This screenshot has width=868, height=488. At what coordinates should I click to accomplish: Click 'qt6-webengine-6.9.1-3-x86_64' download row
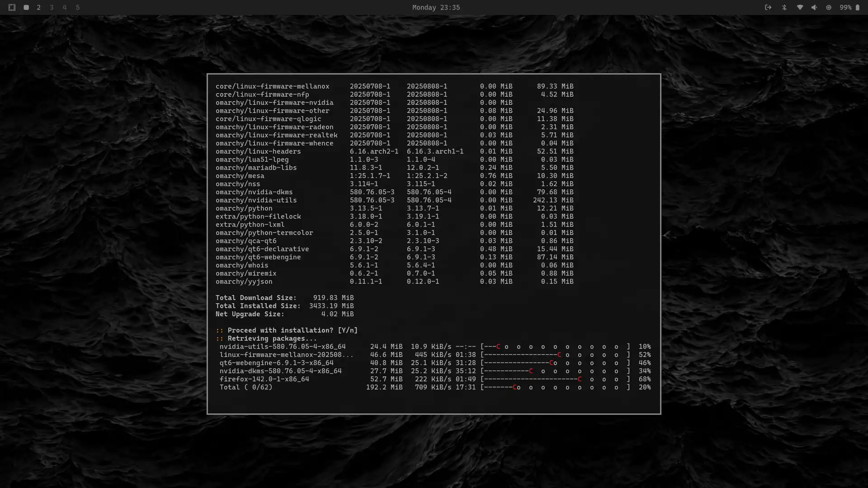click(x=435, y=363)
